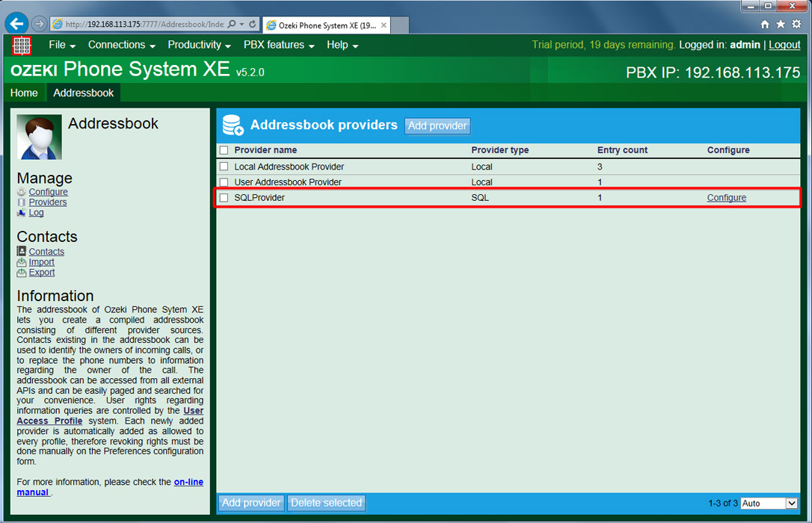812x523 pixels.
Task: Switch to the Addressbook tab
Action: click(84, 93)
